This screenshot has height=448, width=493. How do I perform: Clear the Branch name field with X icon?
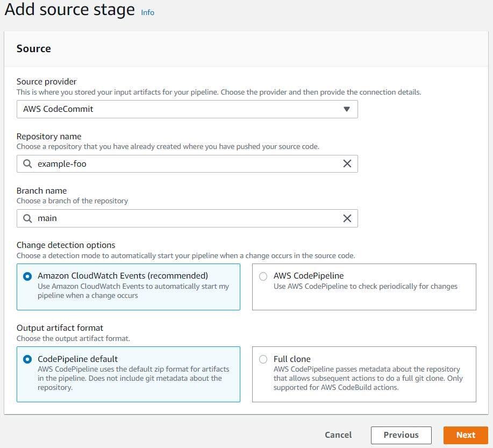(x=347, y=218)
